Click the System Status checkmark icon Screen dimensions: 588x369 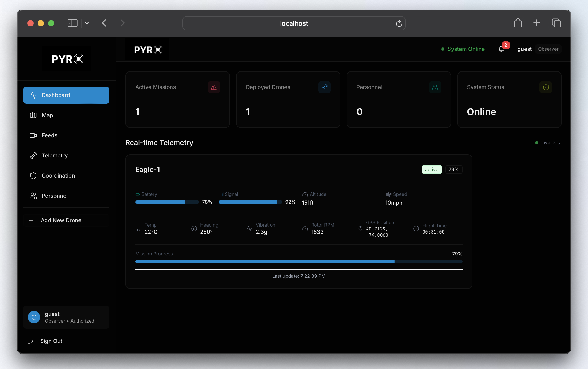pos(546,87)
